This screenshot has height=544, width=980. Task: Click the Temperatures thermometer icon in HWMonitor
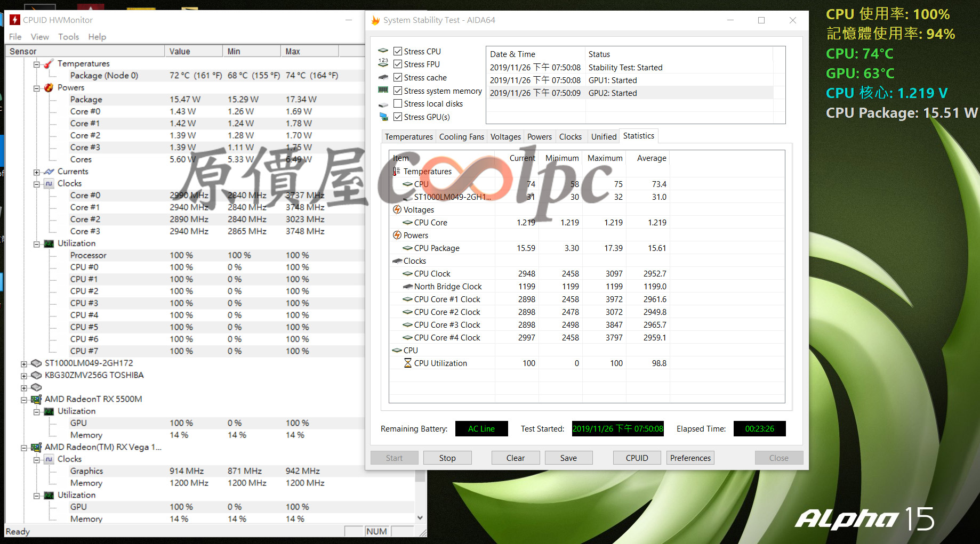(49, 64)
